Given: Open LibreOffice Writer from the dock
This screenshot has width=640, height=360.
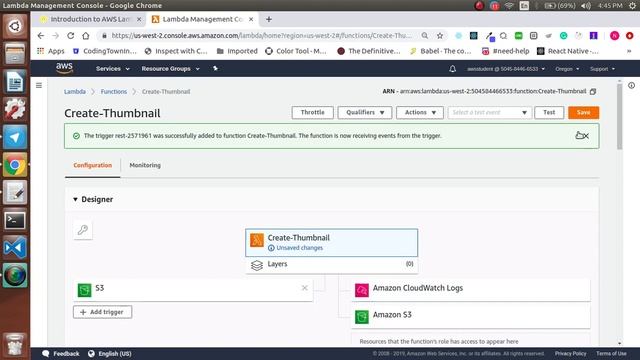Looking at the screenshot, I should [15, 82].
